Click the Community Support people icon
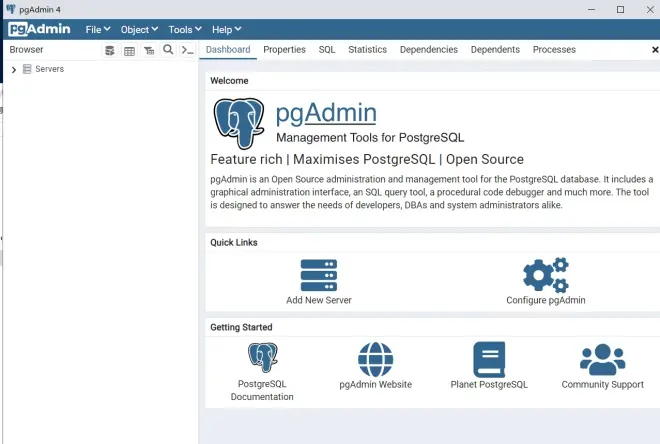The image size is (660, 444). [x=602, y=359]
